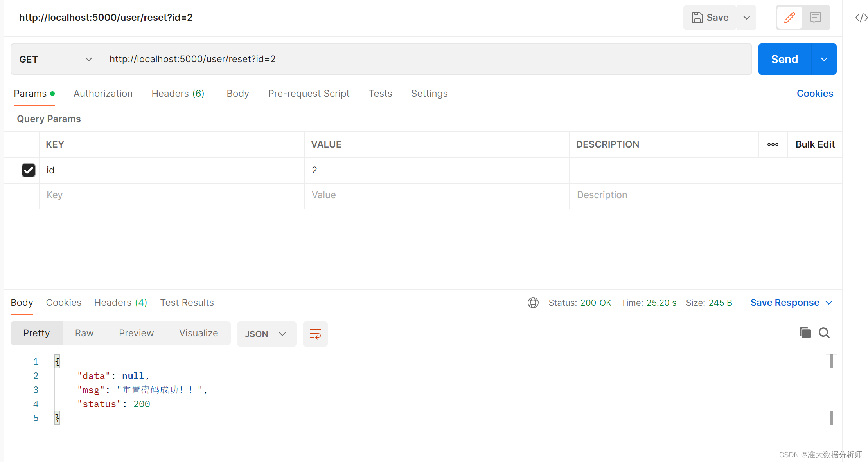Viewport: 868px width, 462px height.
Task: Open the request Body tab
Action: (238, 94)
